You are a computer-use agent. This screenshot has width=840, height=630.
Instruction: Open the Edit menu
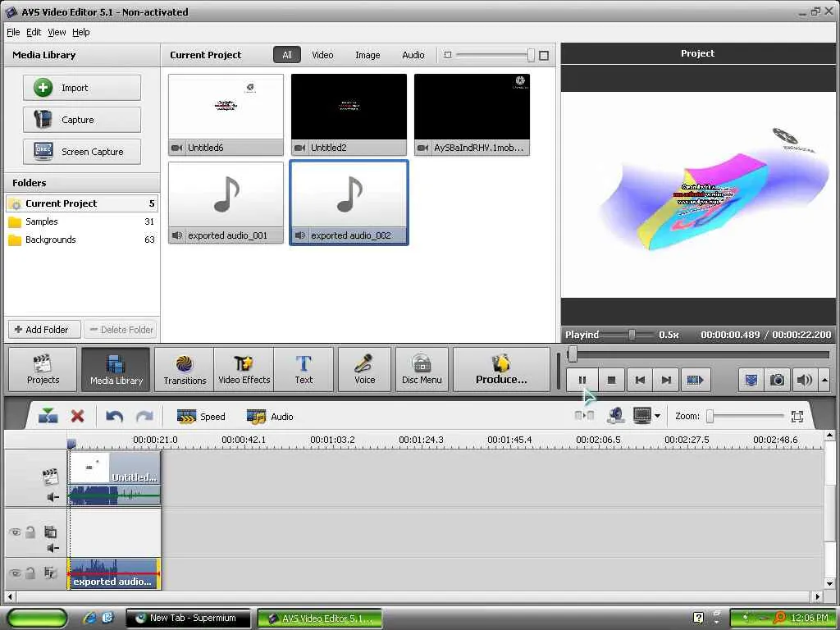34,32
